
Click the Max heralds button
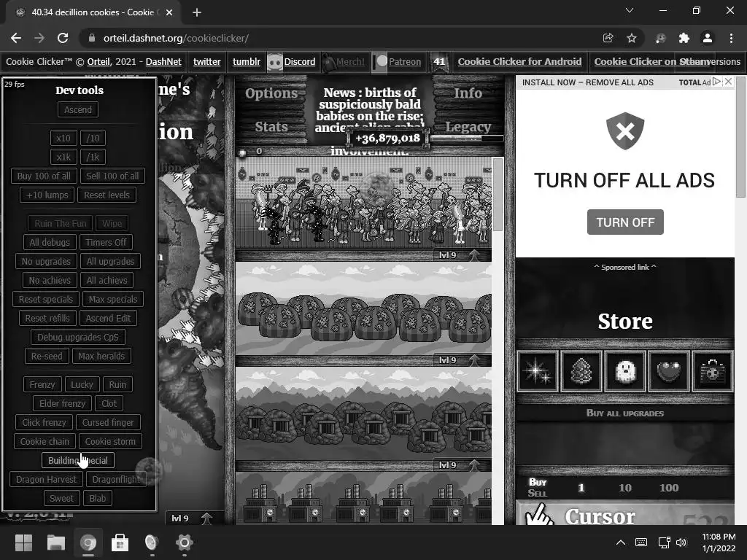(x=101, y=356)
